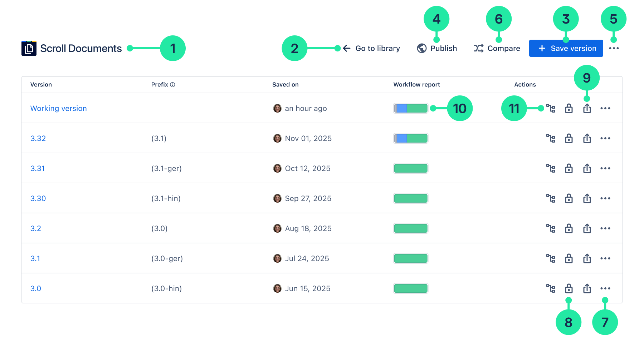Click the Compare button

tap(497, 48)
